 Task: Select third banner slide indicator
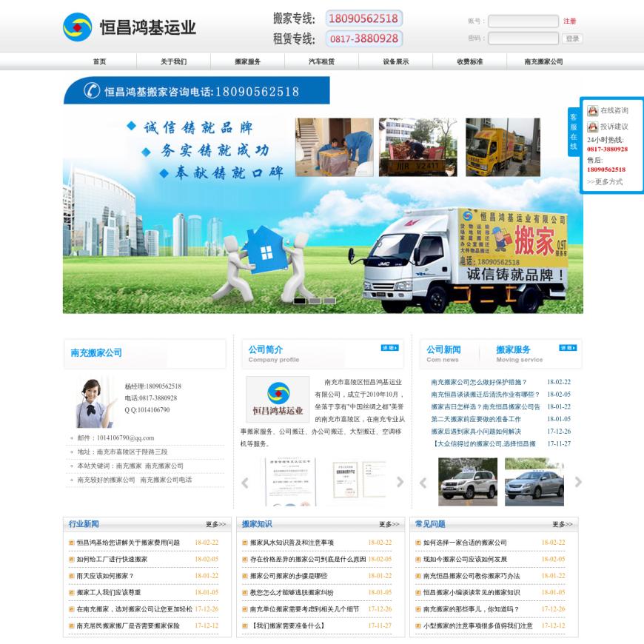329,301
